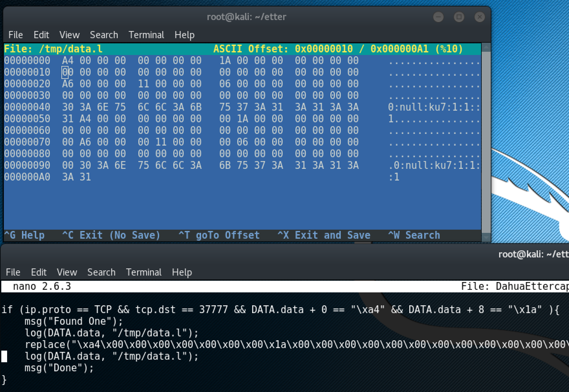Click the File: DahuaEttercap header in nano

tap(515, 287)
